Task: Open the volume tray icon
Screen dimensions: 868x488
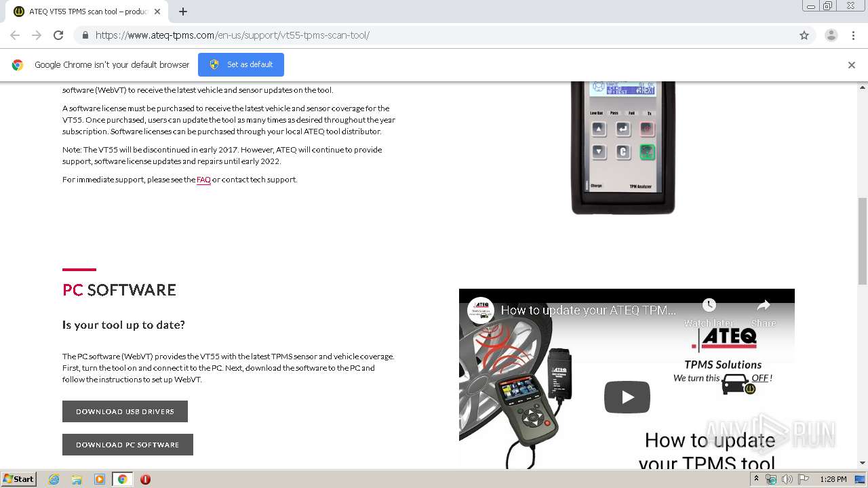Action: [x=787, y=479]
